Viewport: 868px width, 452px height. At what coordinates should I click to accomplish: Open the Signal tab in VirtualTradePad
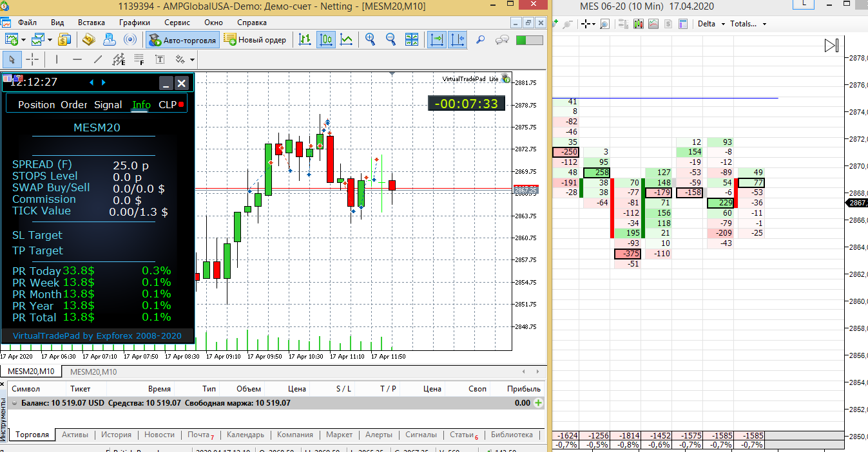108,104
